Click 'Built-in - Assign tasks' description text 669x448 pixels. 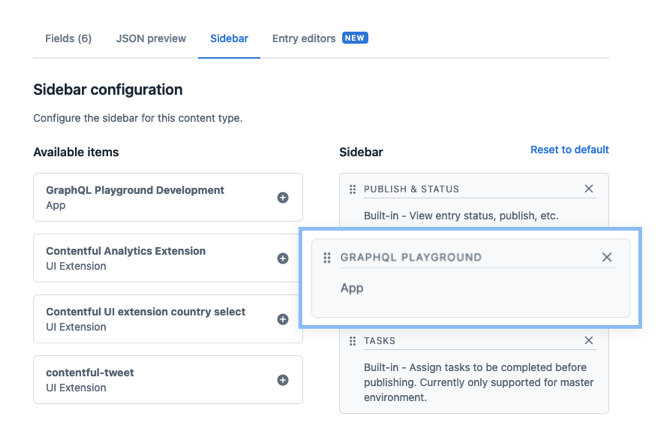[478, 382]
